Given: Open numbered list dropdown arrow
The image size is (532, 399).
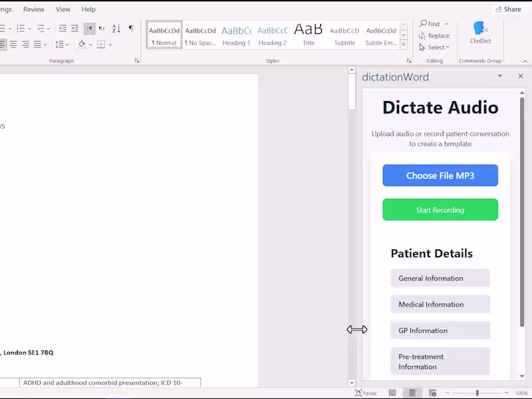Looking at the screenshot, I should (x=30, y=29).
